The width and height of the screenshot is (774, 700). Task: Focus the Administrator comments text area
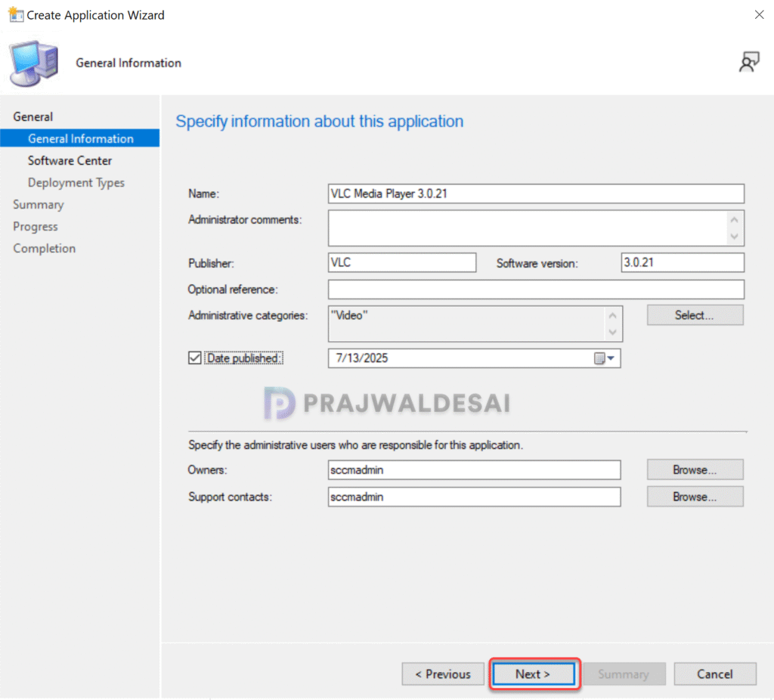click(528, 228)
